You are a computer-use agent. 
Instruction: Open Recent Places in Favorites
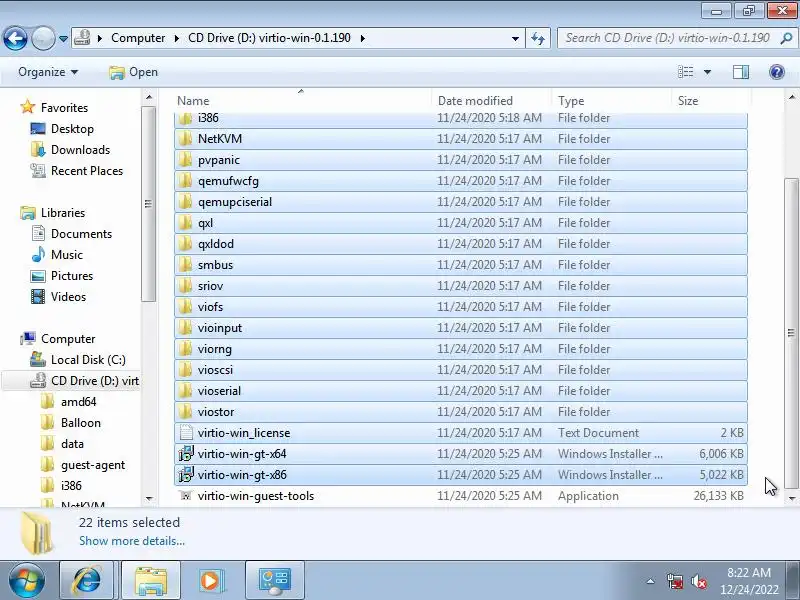click(x=87, y=170)
